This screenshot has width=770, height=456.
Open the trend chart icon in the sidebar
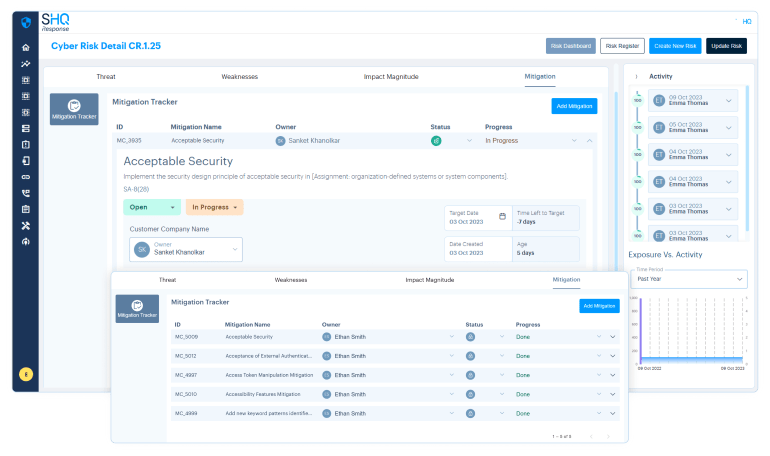tap(25, 64)
